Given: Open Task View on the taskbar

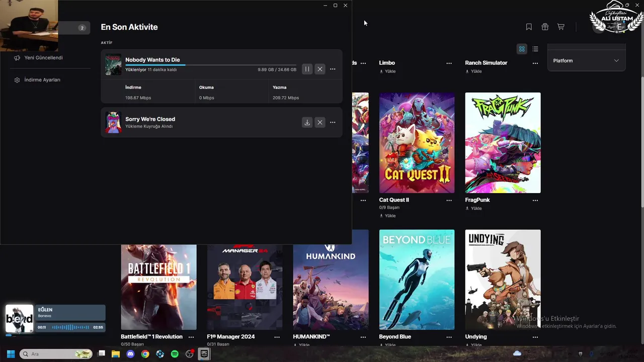Looking at the screenshot, I should coord(101,354).
